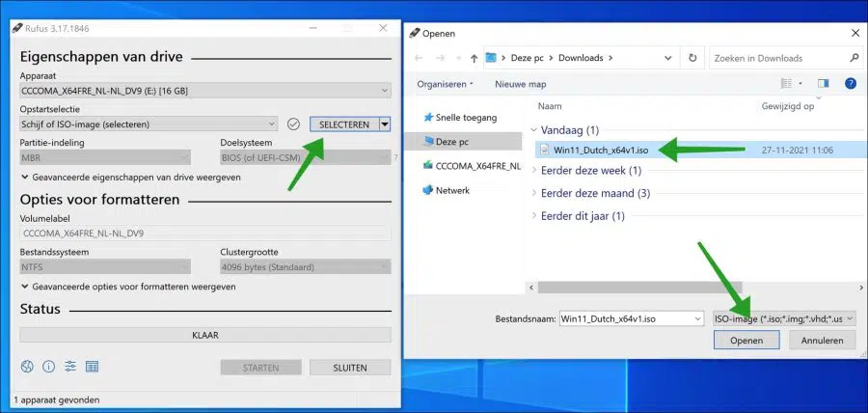Expand Eerder deze week (1) group
This screenshot has height=413, width=868.
(x=533, y=170)
